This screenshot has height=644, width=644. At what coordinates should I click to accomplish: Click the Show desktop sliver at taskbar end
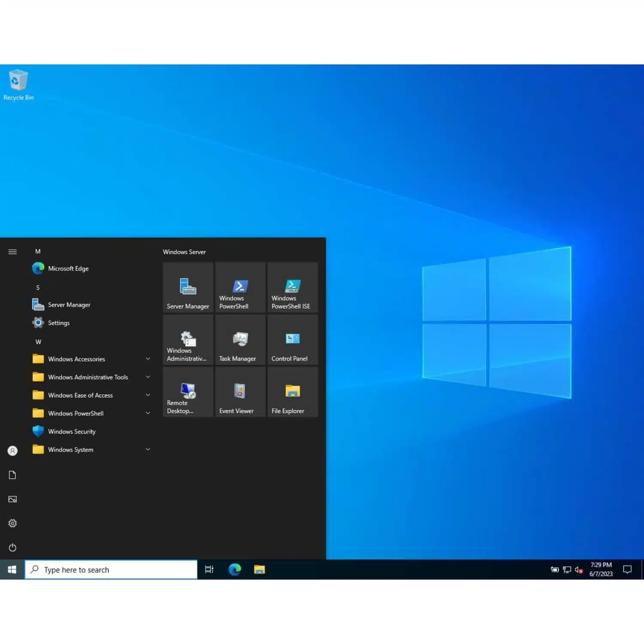point(642,570)
